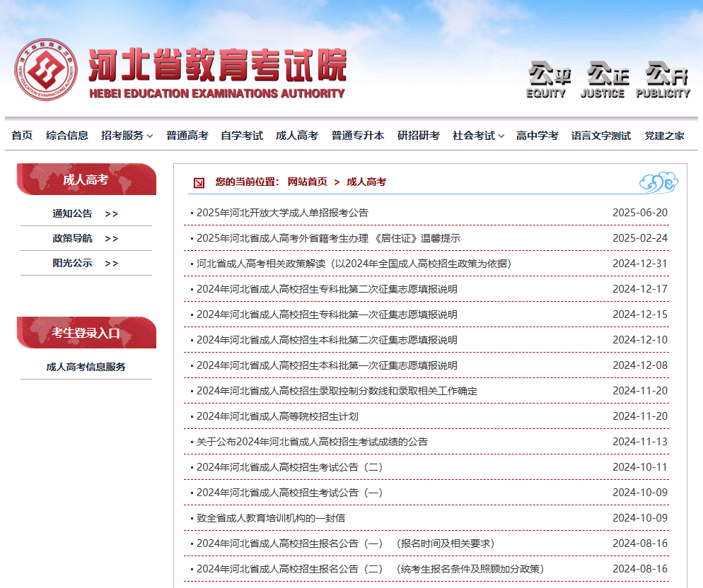Click the blue cloud decoration icon
Screen dimensions: 703x588
point(658,182)
